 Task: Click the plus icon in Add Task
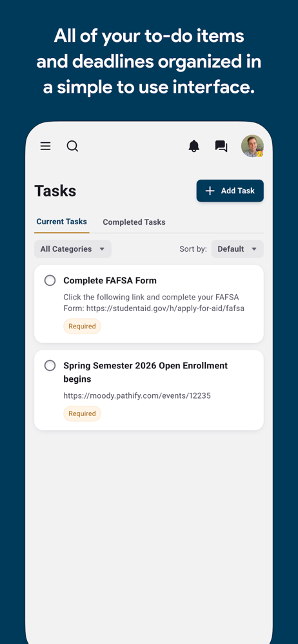[x=210, y=191]
